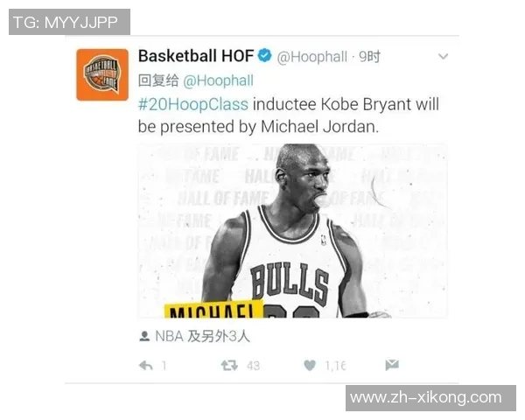View the Michael Jordan Bulls image
Viewport: 525px width, 420px height.
click(x=293, y=231)
